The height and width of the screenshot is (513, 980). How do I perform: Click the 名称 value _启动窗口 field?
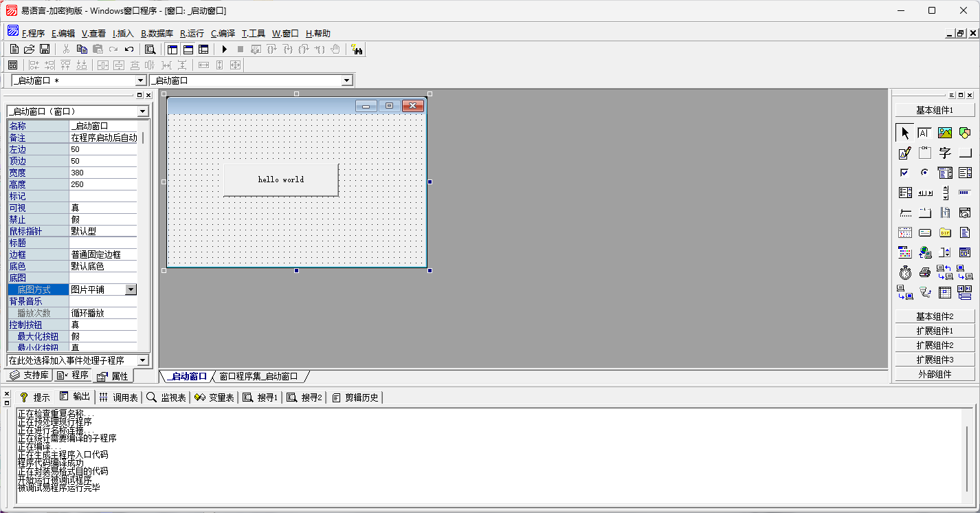tap(103, 126)
